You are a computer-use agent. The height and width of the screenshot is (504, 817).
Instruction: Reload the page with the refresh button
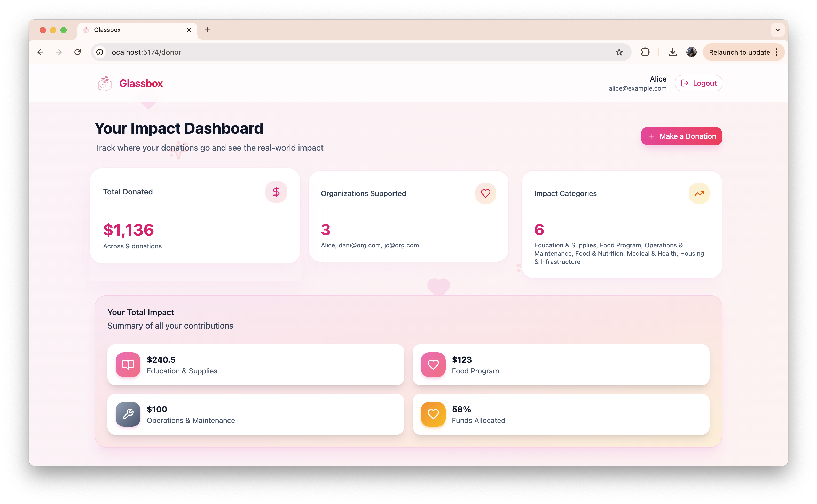click(77, 52)
